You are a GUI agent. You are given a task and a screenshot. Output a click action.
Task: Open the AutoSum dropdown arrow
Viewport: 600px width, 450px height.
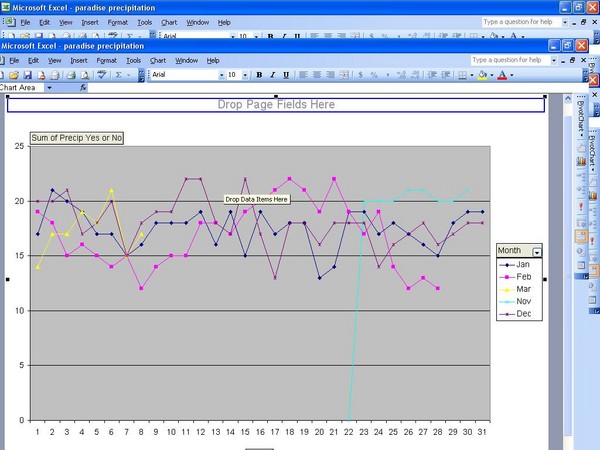129,75
